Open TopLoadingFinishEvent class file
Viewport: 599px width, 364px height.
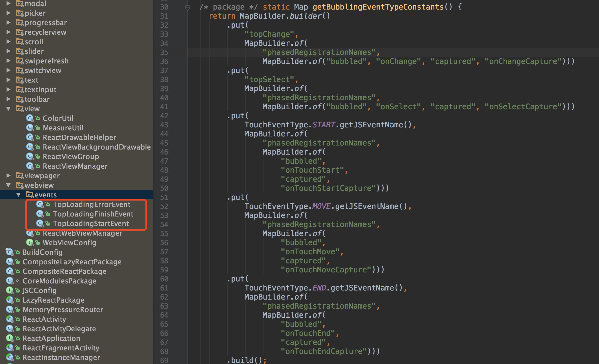(x=93, y=214)
